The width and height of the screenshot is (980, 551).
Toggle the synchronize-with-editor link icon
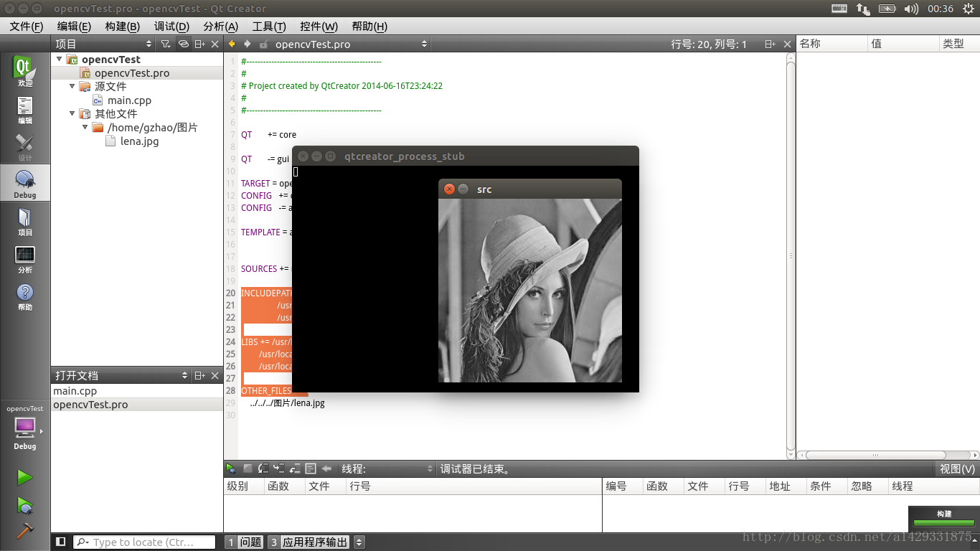tap(183, 44)
